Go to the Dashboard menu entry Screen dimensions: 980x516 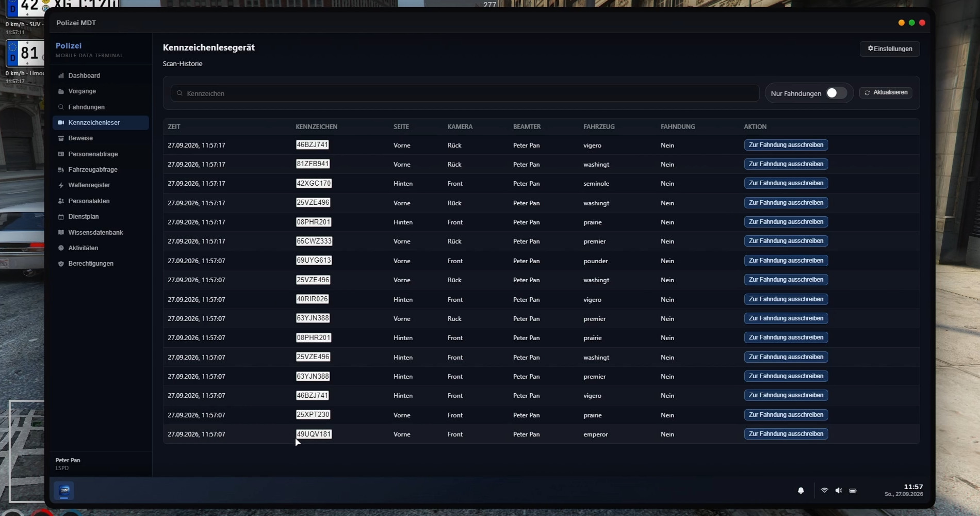tap(101, 76)
